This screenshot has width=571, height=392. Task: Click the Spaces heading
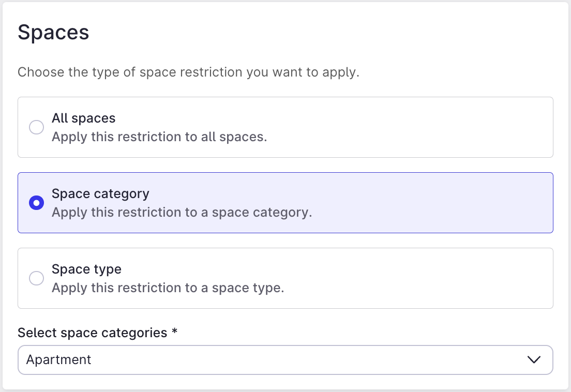pyautogui.click(x=53, y=32)
